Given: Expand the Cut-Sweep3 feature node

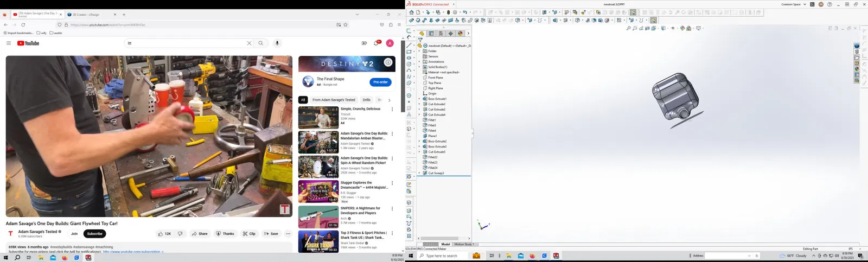Looking at the screenshot, I should tap(419, 173).
